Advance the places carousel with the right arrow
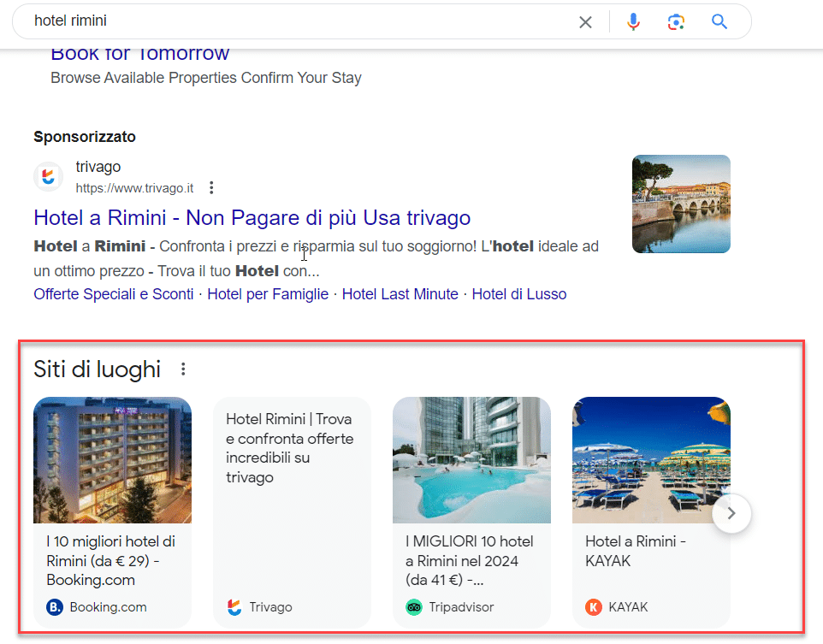 point(731,513)
